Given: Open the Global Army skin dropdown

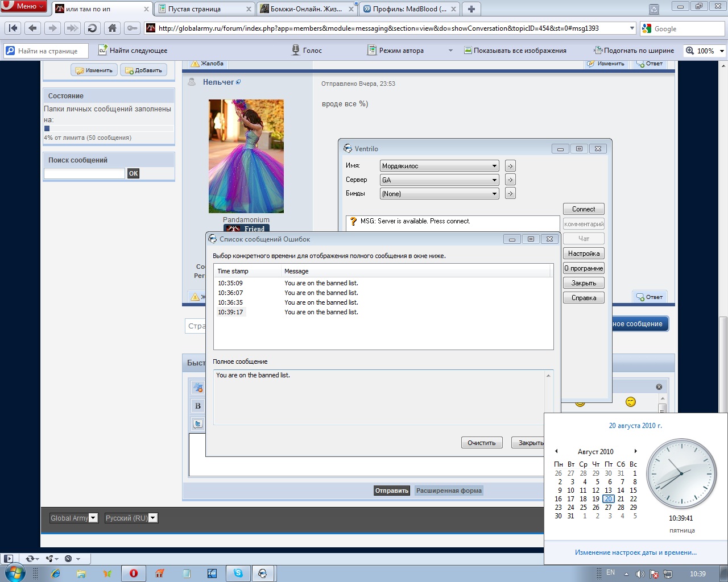Looking at the screenshot, I should point(73,518).
